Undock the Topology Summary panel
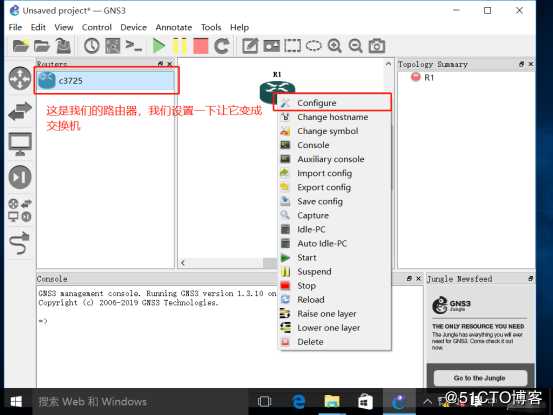This screenshot has width=553, height=415. (x=521, y=64)
